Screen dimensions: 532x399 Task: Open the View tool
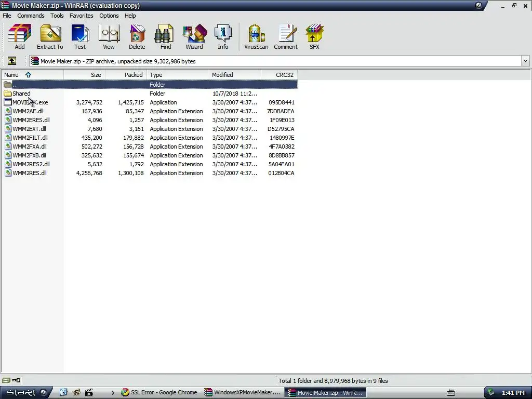click(x=109, y=37)
